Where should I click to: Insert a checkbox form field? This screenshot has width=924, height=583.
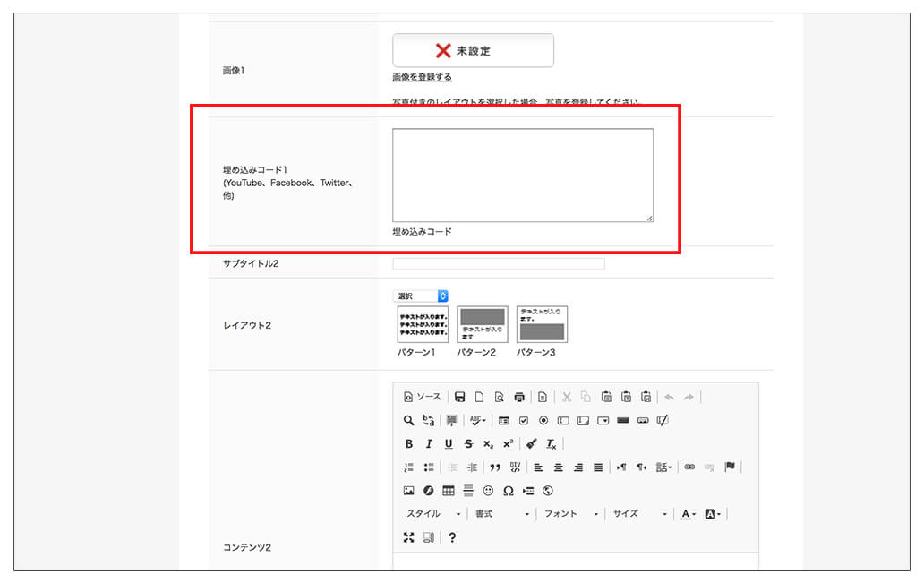click(x=524, y=420)
